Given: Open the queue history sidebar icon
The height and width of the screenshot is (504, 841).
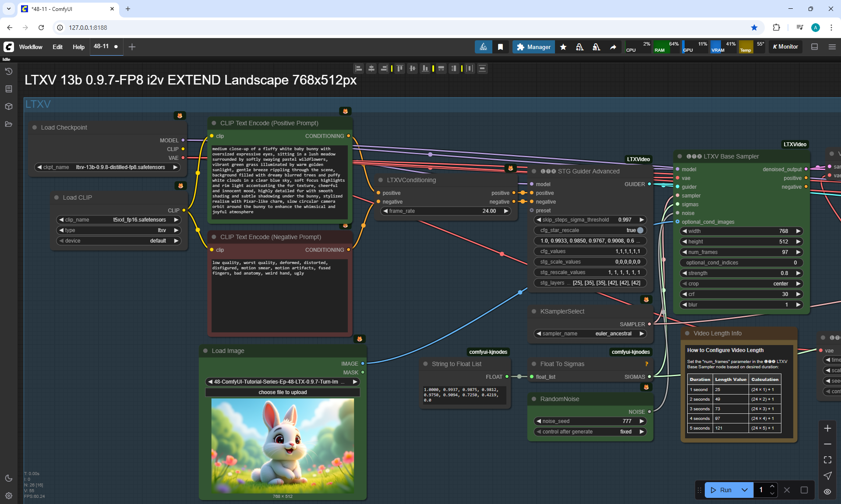Looking at the screenshot, I should [x=8, y=71].
